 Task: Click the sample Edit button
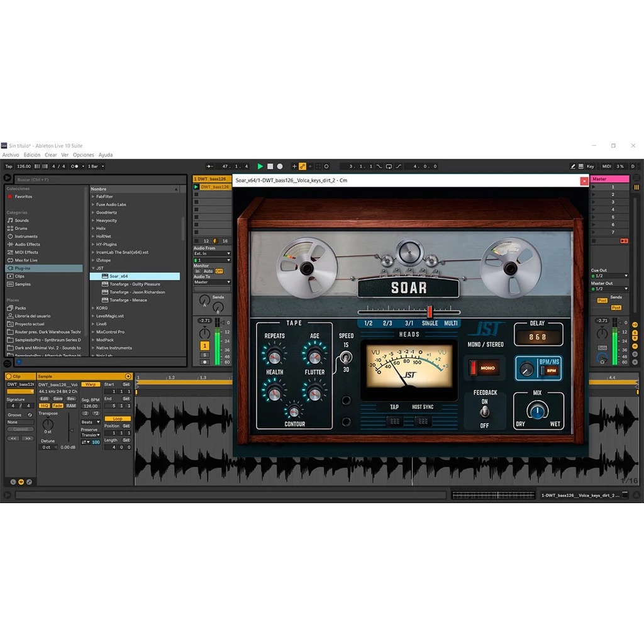click(45, 399)
